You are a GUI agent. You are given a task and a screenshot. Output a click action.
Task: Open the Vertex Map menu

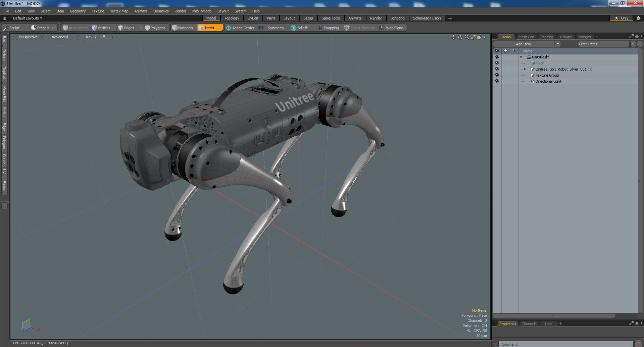119,11
